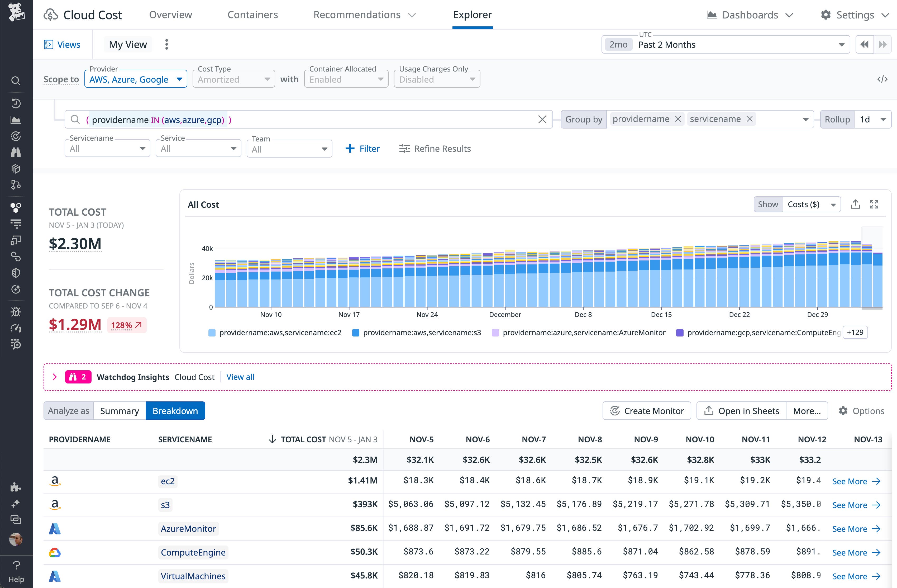
Task: Toggle Show mode on the All Cost chart
Action: click(768, 204)
